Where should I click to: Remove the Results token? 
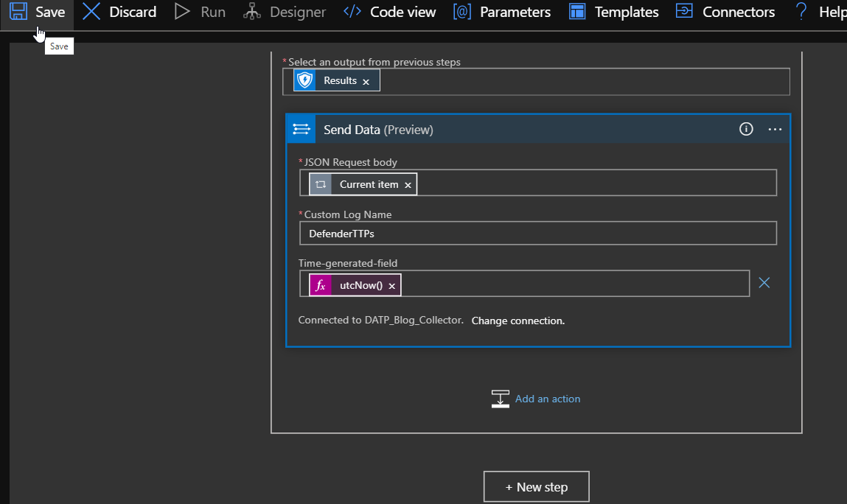366,82
